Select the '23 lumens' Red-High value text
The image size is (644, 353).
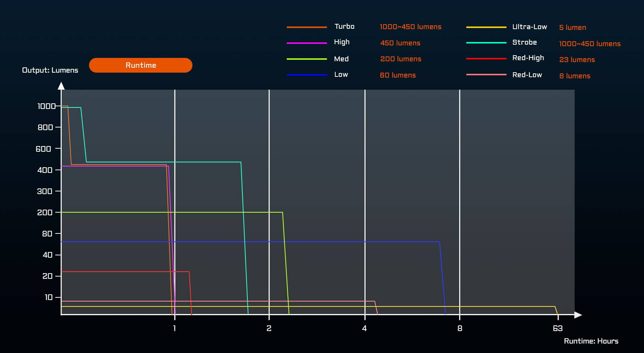click(x=577, y=60)
